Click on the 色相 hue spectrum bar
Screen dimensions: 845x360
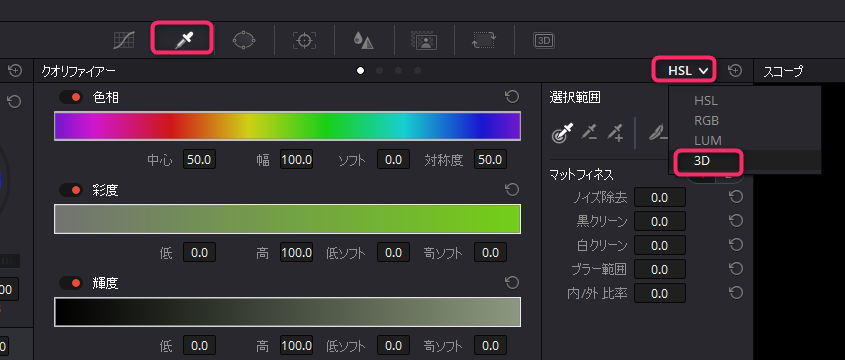(x=287, y=126)
